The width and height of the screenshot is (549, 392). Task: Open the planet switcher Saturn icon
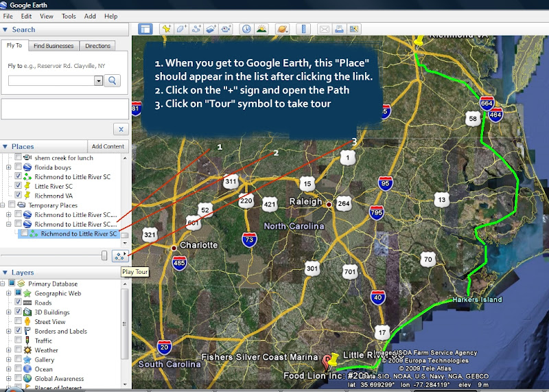click(282, 29)
